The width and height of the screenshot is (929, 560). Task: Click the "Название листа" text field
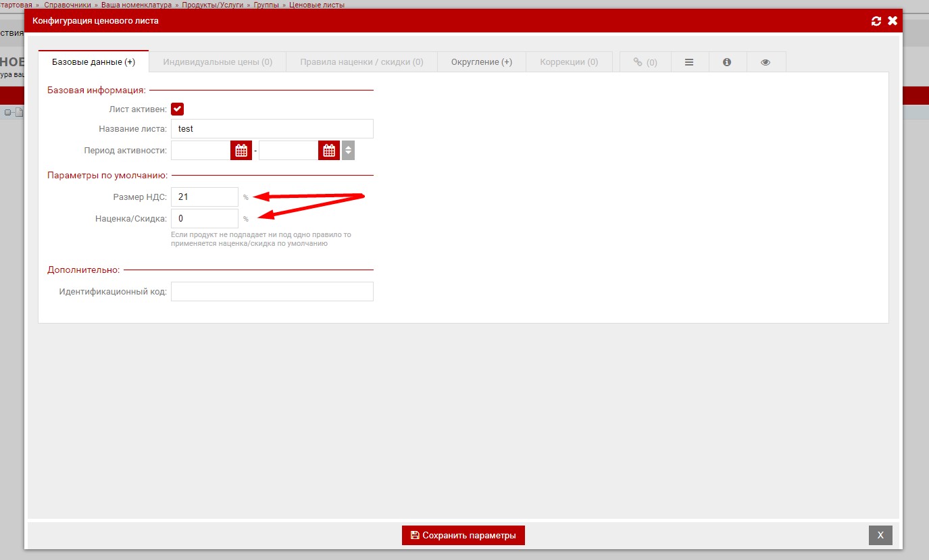click(x=272, y=129)
